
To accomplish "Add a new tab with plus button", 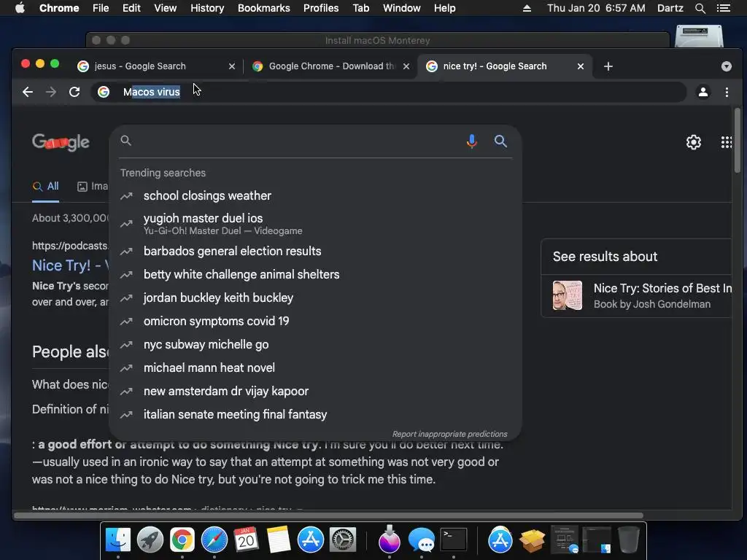I will [608, 66].
